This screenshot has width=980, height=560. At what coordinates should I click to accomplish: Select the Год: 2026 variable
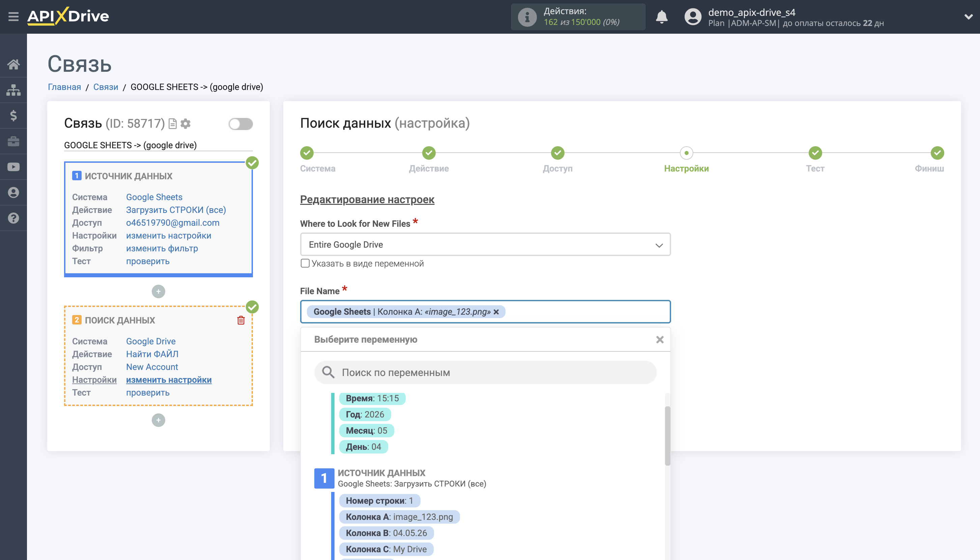pos(365,415)
